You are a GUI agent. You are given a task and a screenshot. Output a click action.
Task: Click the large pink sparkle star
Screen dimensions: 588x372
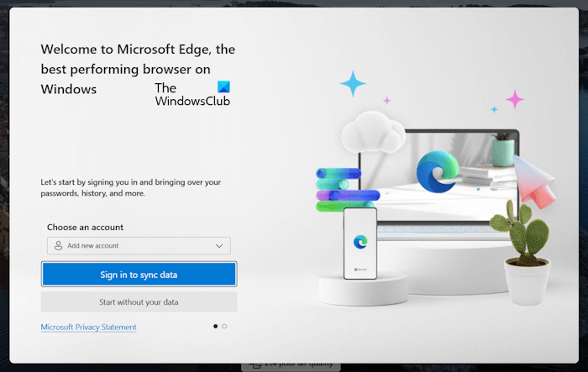pyautogui.click(x=515, y=99)
